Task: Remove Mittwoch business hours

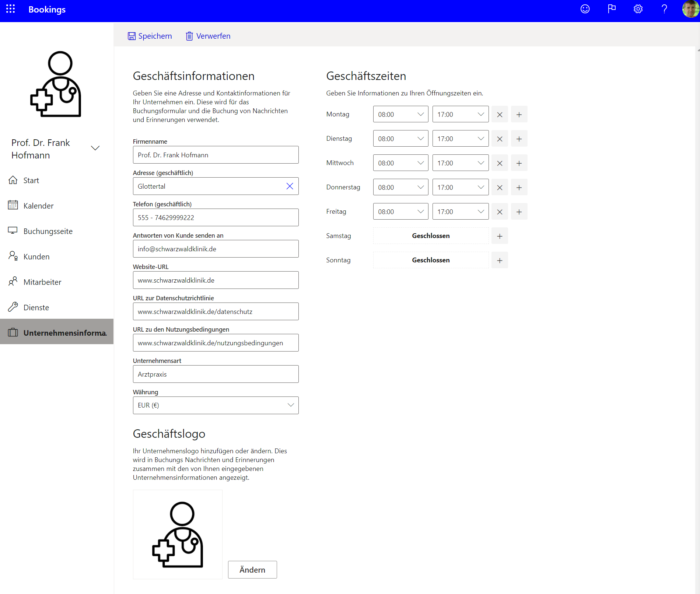Action: [x=500, y=163]
